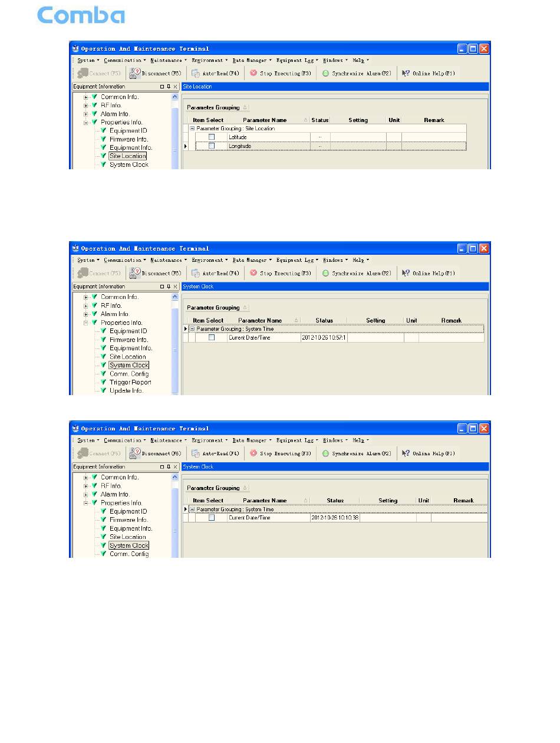Click Connect (F5) in the bottom screenshot

[98, 454]
